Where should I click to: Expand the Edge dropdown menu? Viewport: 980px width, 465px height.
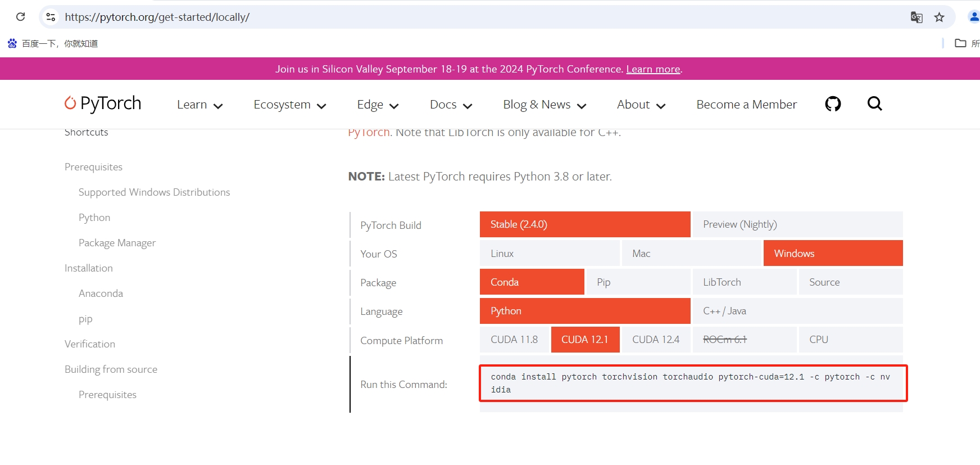378,105
